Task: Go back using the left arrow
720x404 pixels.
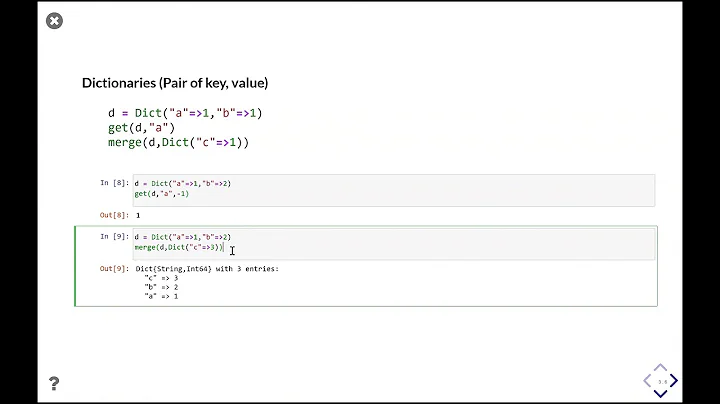Action: click(647, 380)
